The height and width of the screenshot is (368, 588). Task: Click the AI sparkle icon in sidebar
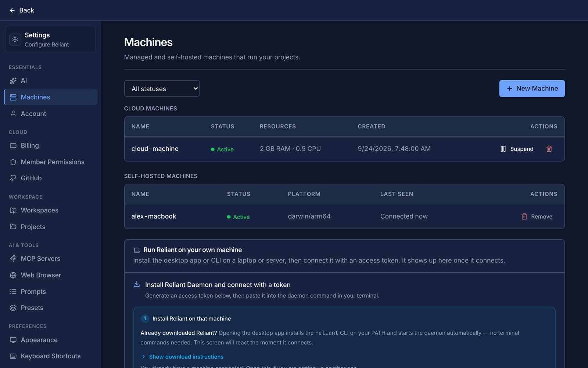[x=13, y=81]
